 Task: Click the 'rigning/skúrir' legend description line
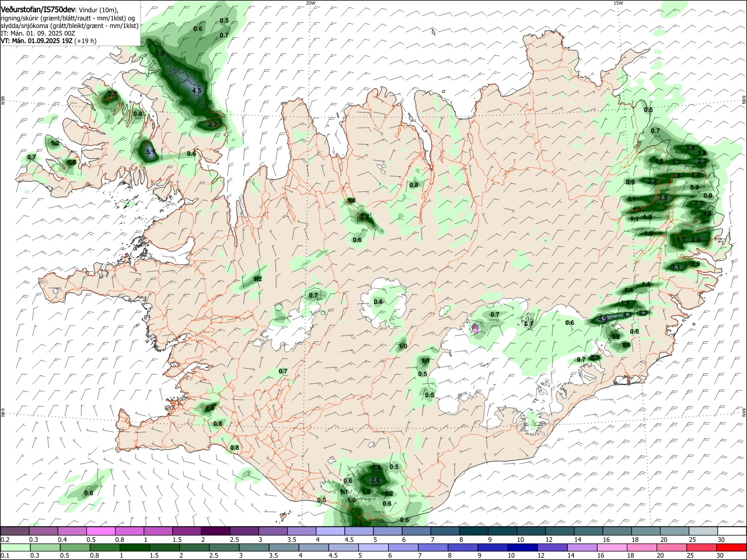(x=68, y=18)
